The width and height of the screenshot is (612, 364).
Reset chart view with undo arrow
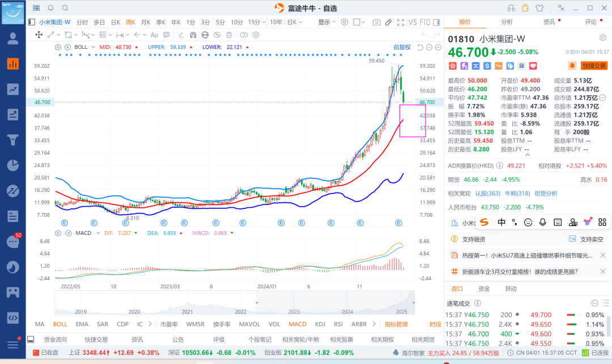point(420,47)
